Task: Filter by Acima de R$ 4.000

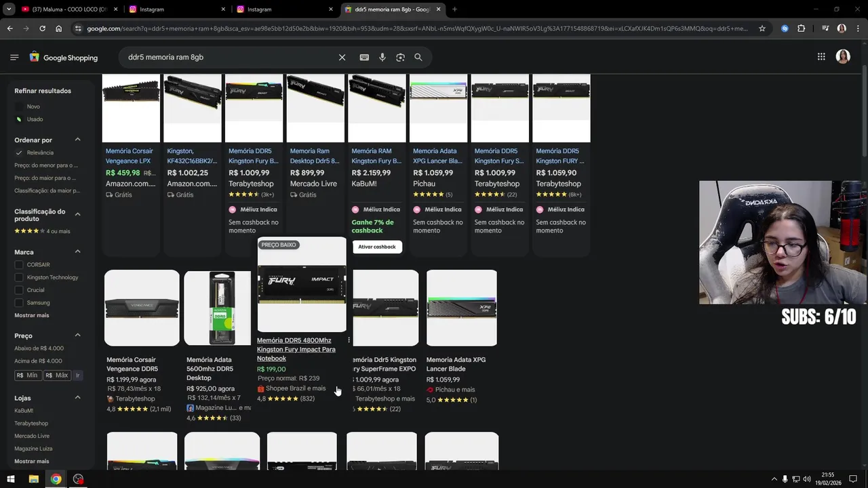Action: (x=38, y=361)
